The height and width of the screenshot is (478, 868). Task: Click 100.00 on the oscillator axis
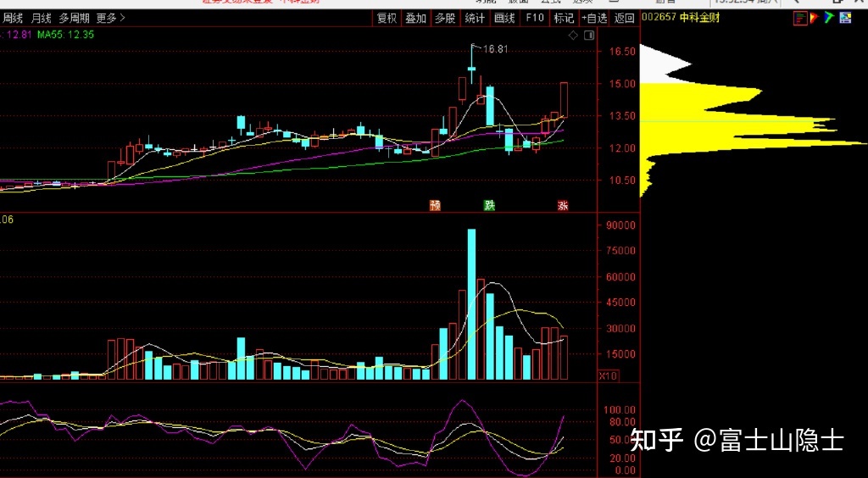click(620, 410)
